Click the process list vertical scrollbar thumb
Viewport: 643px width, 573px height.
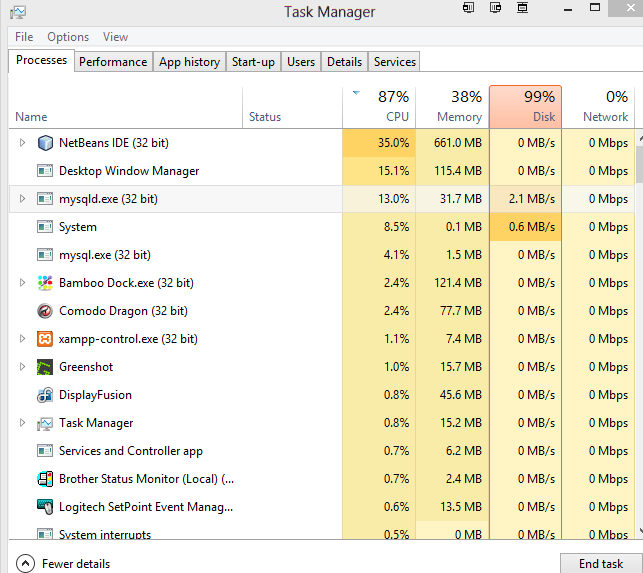(639, 164)
